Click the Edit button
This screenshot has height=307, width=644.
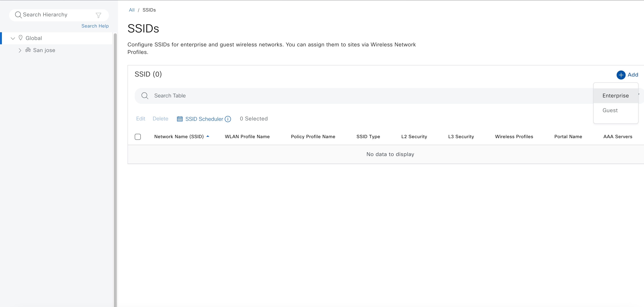[141, 119]
